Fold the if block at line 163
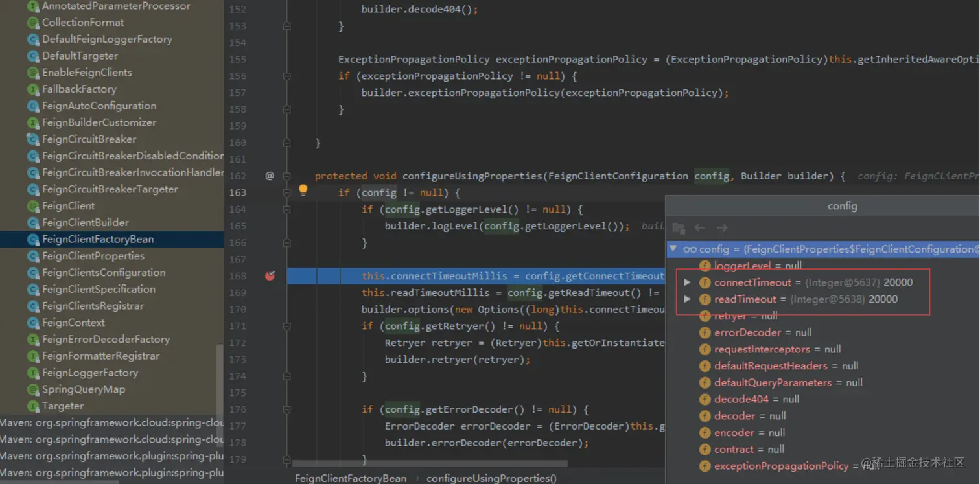The width and height of the screenshot is (980, 484). click(286, 192)
